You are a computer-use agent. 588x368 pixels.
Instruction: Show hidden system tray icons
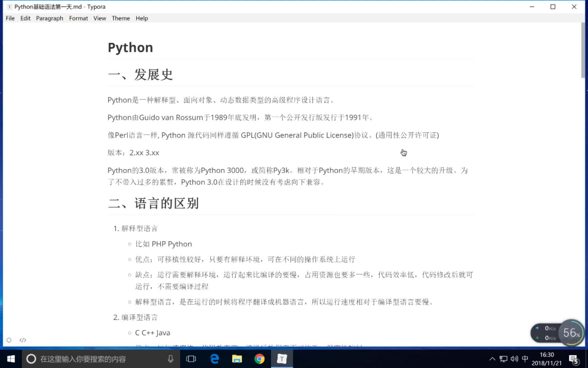tap(492, 359)
